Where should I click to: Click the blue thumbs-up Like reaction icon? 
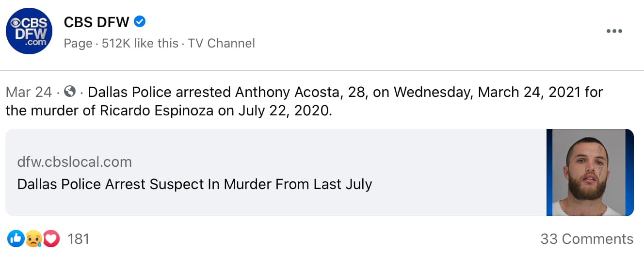[16, 239]
